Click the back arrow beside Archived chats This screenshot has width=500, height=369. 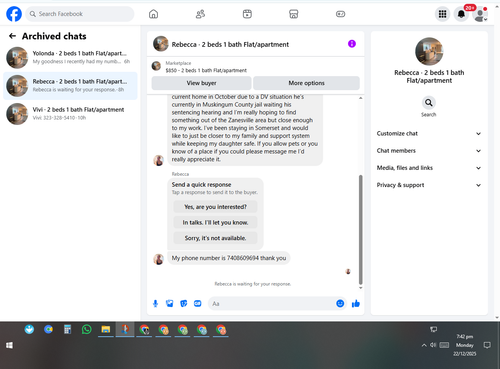coord(12,36)
